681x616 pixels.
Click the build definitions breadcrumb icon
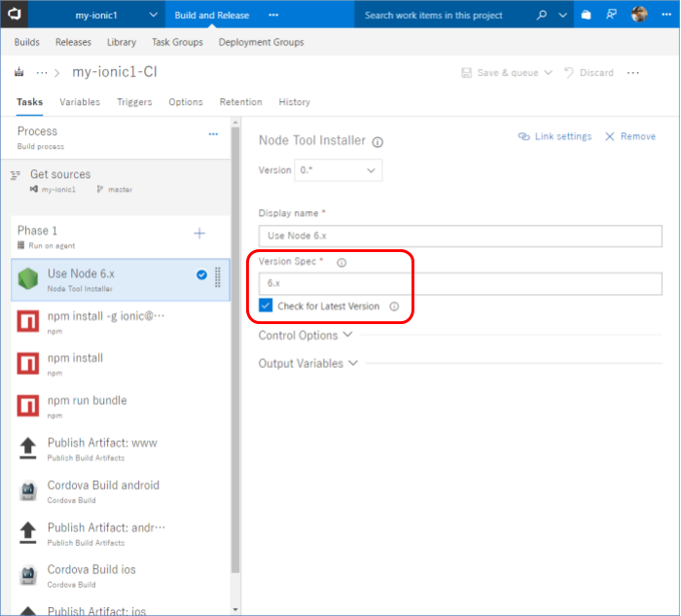click(19, 72)
